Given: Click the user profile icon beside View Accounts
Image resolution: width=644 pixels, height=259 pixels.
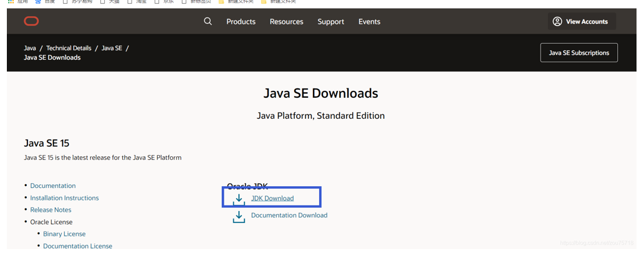Looking at the screenshot, I should coord(557,21).
